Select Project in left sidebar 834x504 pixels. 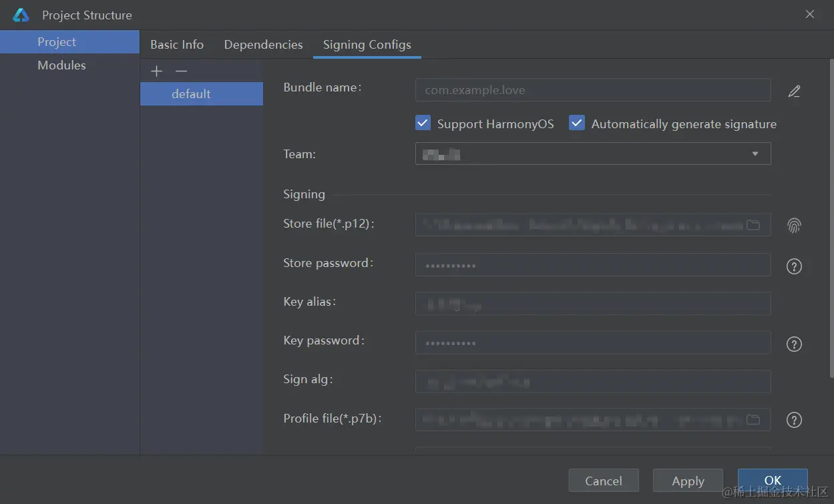(69, 42)
